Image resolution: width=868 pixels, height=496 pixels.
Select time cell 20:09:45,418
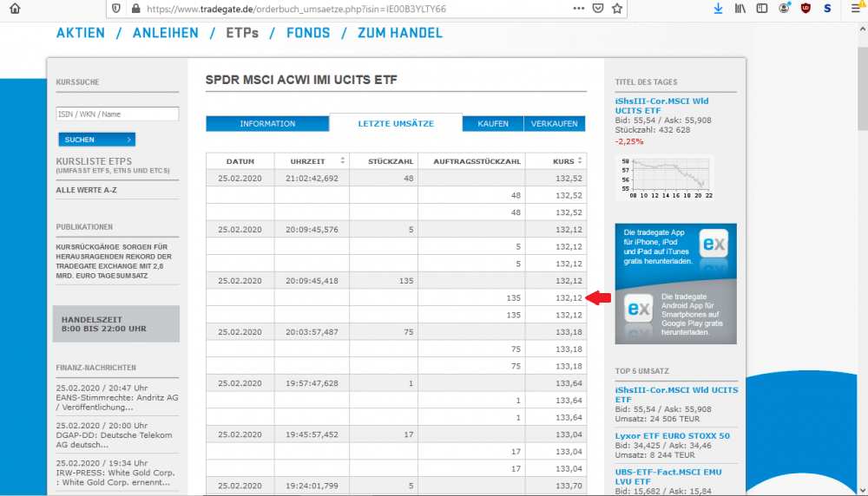click(312, 281)
